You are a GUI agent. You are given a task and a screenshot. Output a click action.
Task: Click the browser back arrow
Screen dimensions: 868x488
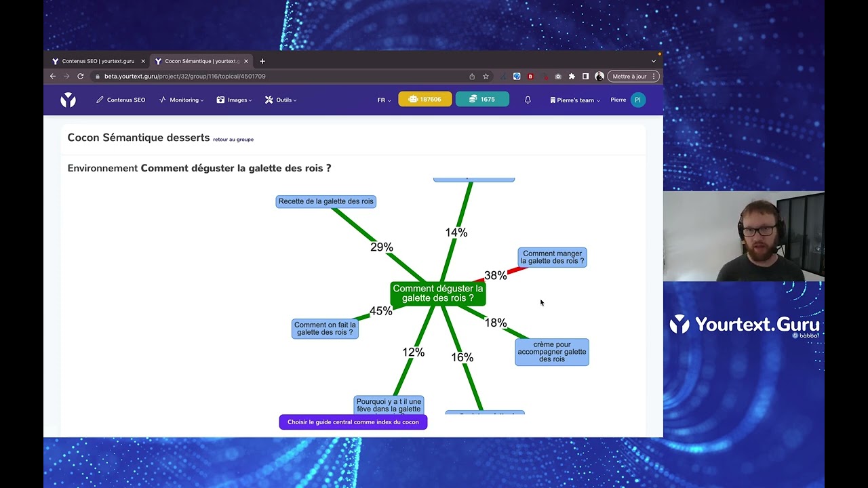53,77
